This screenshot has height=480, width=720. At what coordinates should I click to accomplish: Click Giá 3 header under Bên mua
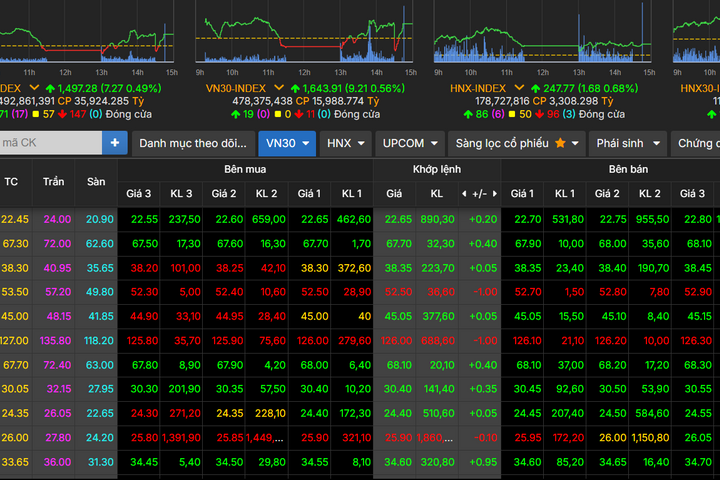[139, 194]
